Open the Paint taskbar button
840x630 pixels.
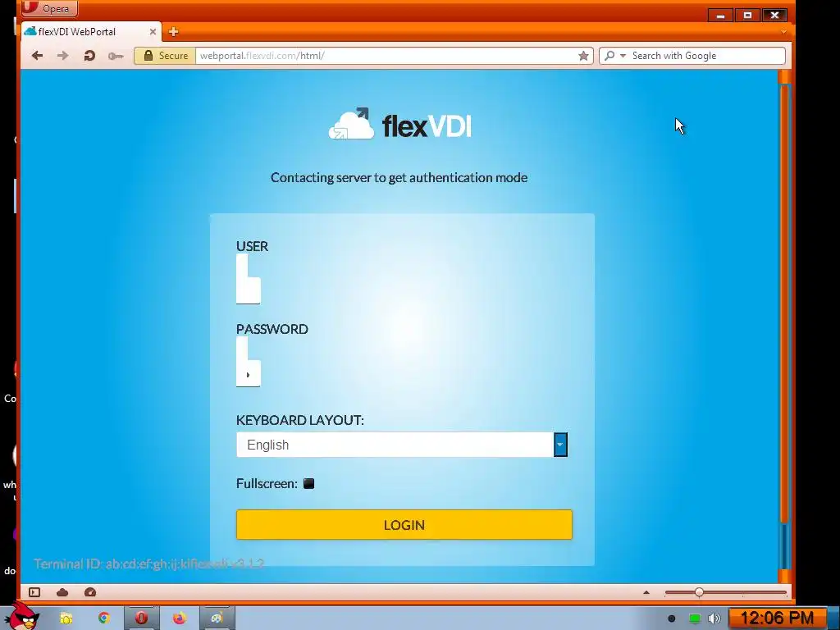click(x=217, y=619)
